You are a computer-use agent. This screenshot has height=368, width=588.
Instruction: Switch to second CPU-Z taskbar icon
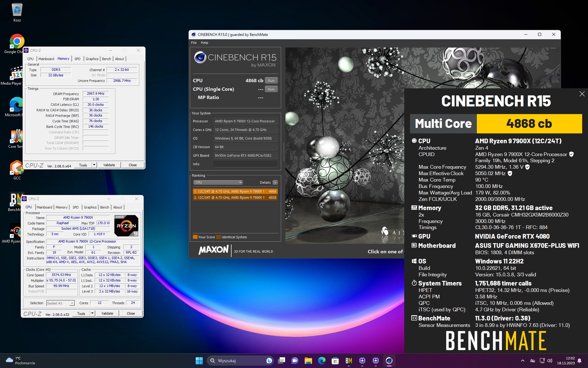tap(375, 361)
